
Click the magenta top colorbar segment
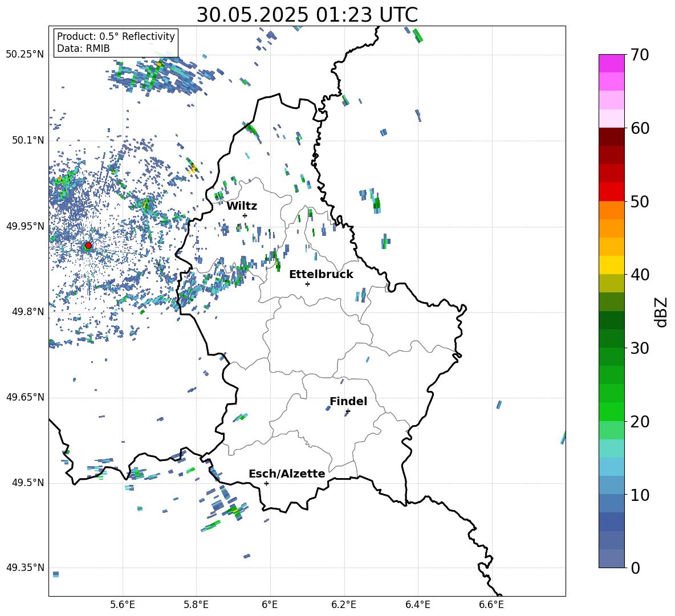(612, 63)
